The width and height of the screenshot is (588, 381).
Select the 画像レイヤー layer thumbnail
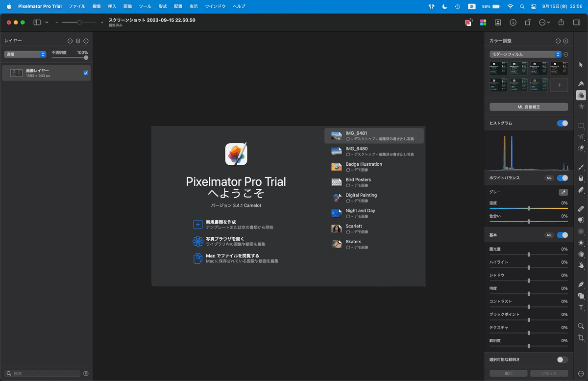pyautogui.click(x=17, y=73)
